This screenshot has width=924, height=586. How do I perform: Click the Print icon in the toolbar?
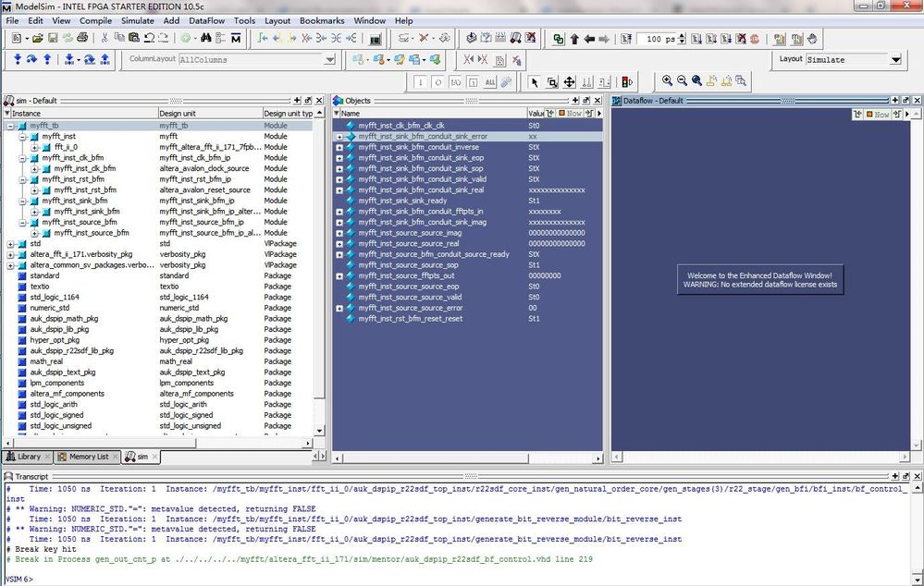(x=82, y=39)
